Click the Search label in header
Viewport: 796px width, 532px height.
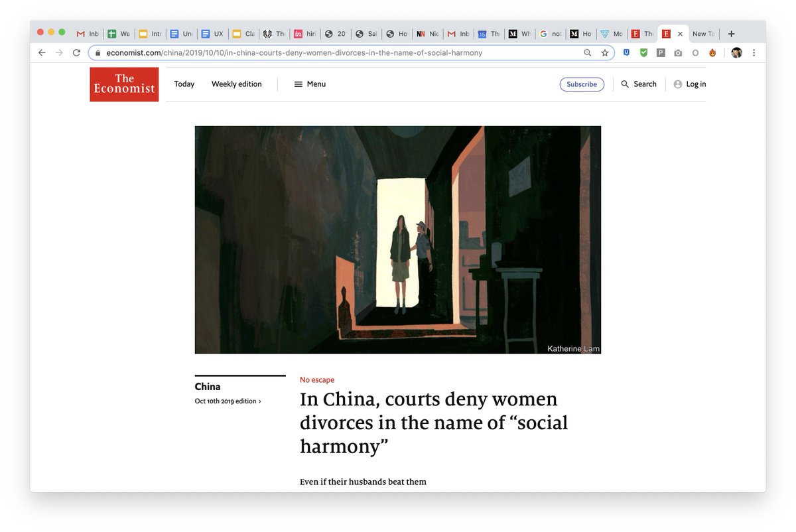[x=645, y=84]
